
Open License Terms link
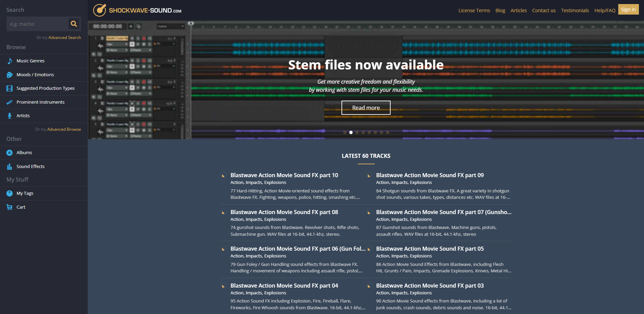coord(474,11)
